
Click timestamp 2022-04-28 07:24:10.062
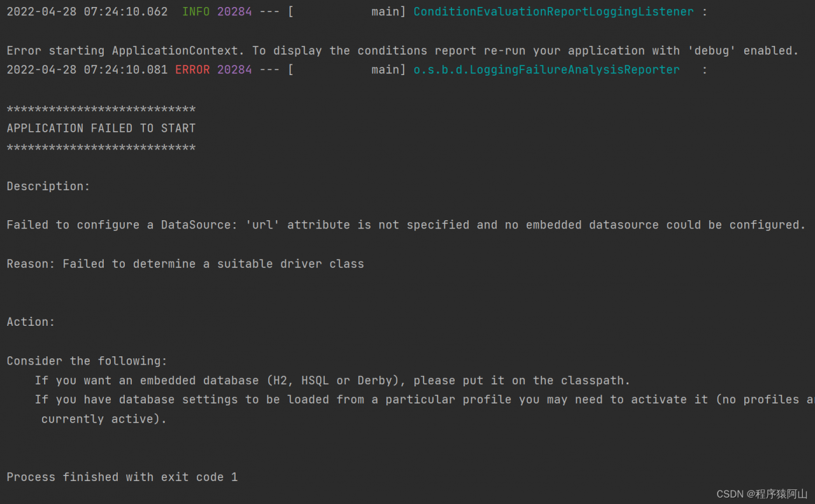(87, 12)
